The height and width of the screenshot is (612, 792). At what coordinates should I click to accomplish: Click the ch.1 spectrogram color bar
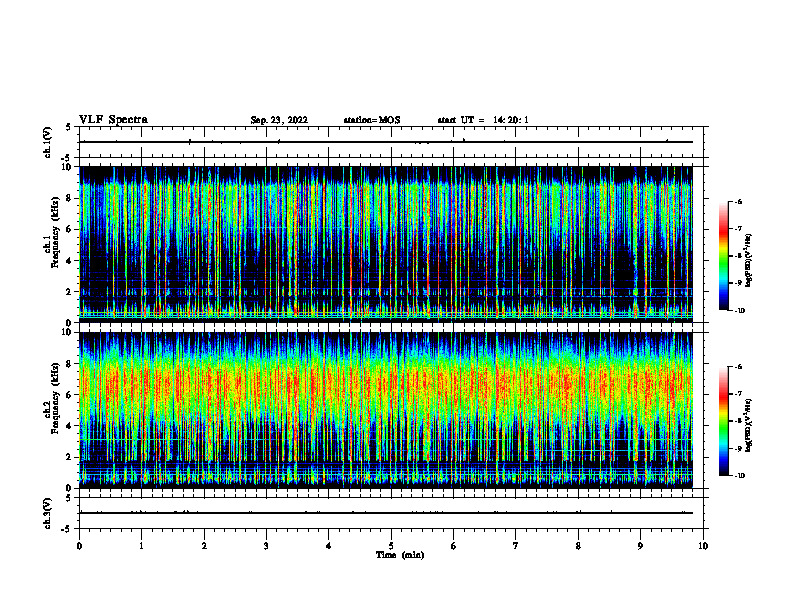(x=723, y=256)
